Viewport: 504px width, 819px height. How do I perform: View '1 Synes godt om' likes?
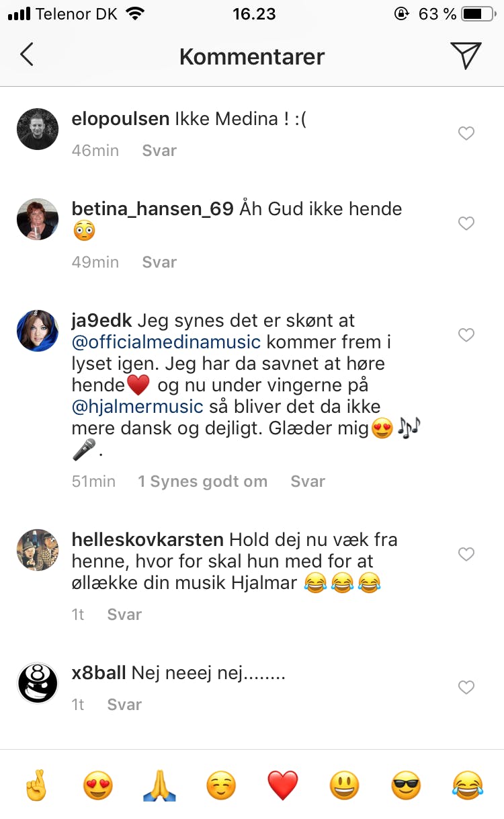[x=202, y=481]
